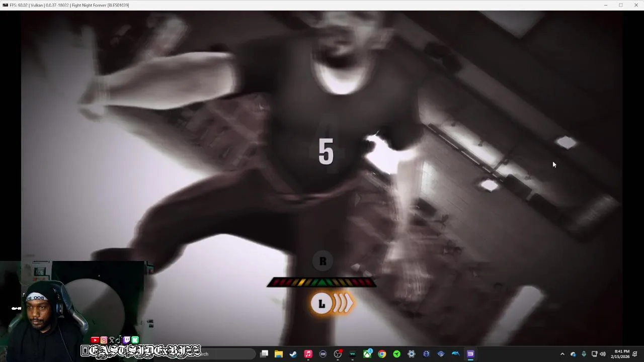Open the volume speaker tray icon
Viewport: 644px width, 362px height.
pos(603,354)
